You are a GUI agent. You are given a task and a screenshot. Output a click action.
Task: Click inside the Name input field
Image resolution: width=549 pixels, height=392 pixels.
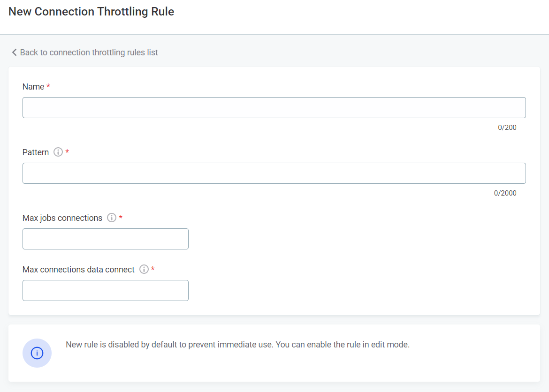pyautogui.click(x=274, y=107)
